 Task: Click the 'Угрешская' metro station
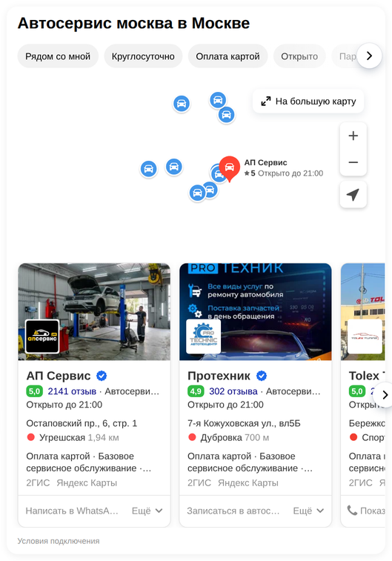62,437
